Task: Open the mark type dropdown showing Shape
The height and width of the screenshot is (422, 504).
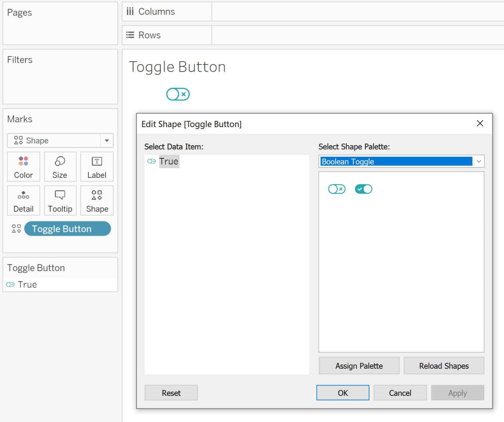Action: [x=107, y=141]
